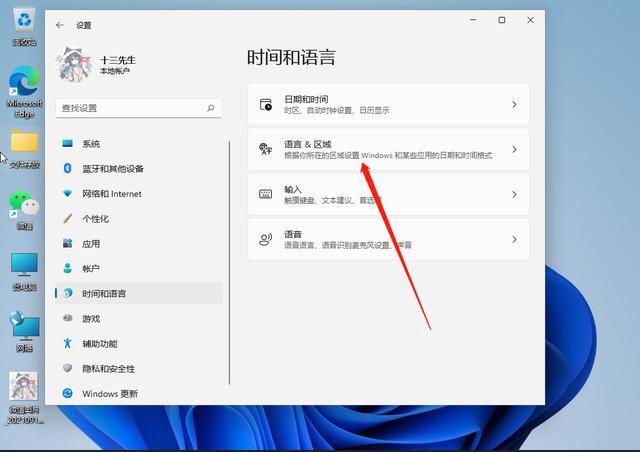Open 蓝牙和其他设备 settings
Image resolution: width=640 pixels, height=452 pixels.
[139, 169]
